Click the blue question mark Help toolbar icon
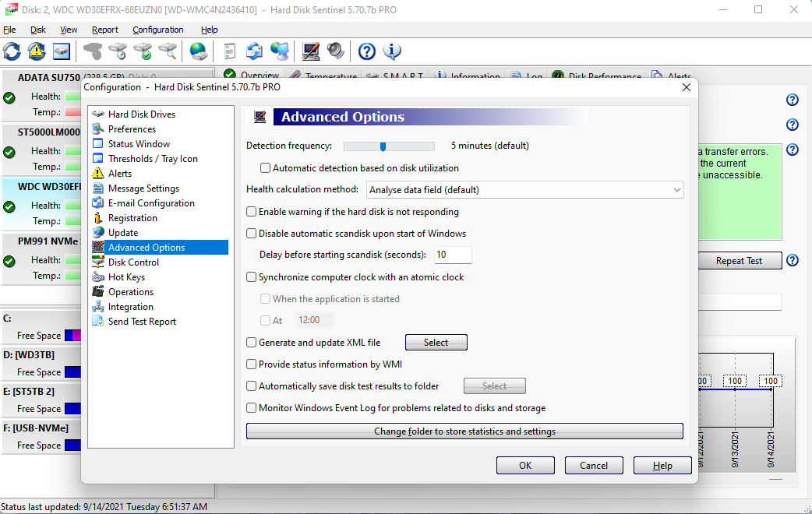The width and height of the screenshot is (812, 514). 366,51
